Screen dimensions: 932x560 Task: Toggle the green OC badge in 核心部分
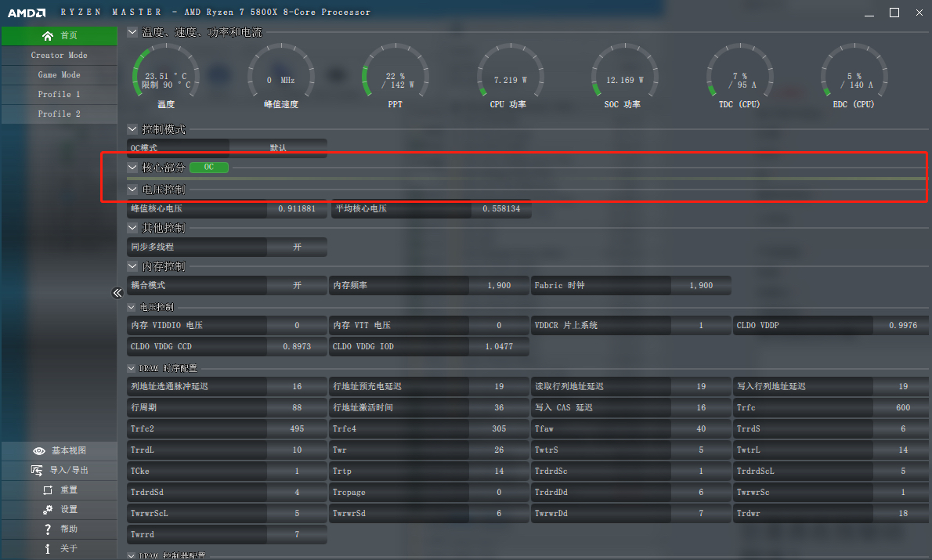pos(208,168)
